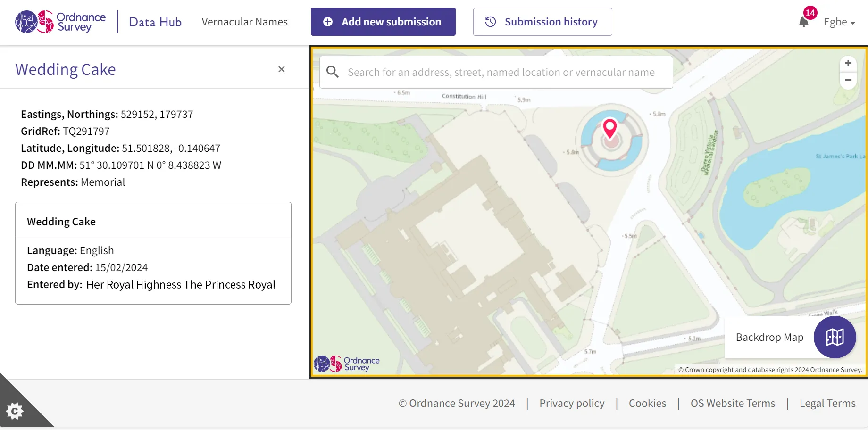Open notifications bell with 14 alerts

(x=805, y=21)
